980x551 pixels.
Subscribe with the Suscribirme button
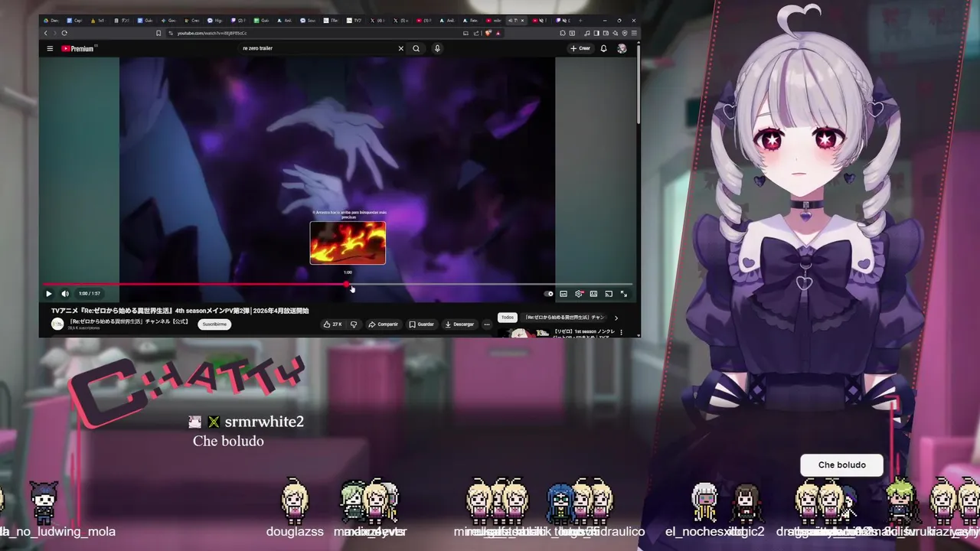(214, 324)
